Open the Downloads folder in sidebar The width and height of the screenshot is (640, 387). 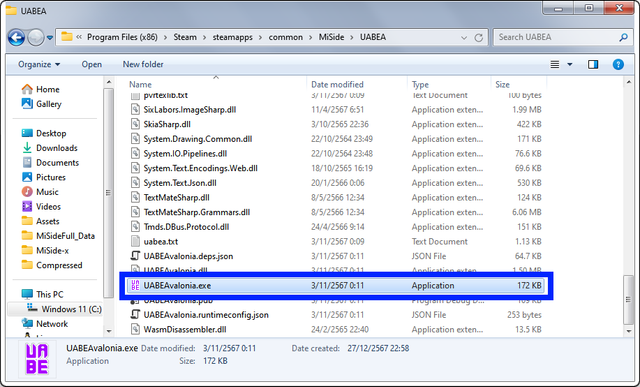coord(49,148)
